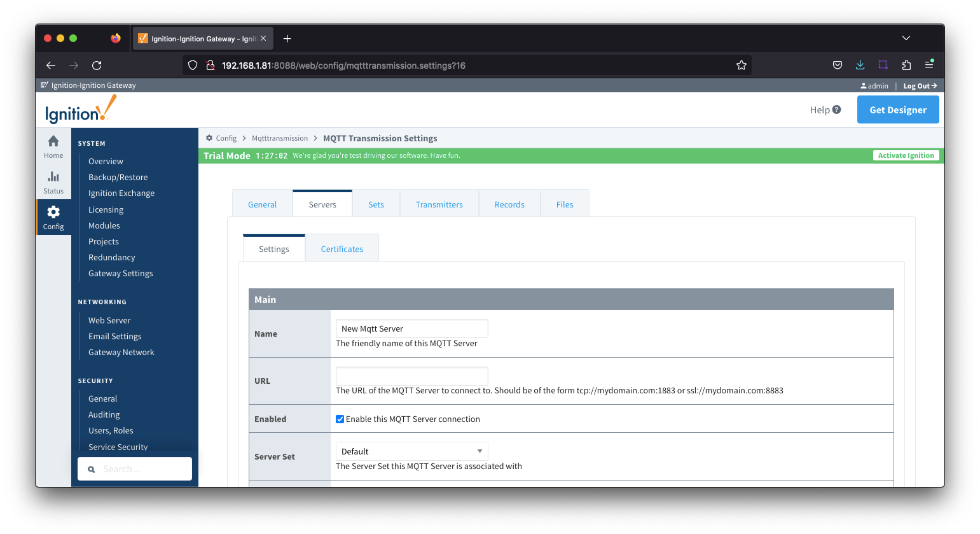Image resolution: width=980 pixels, height=534 pixels.
Task: Click Activate Ignition in trial banner
Action: (906, 155)
